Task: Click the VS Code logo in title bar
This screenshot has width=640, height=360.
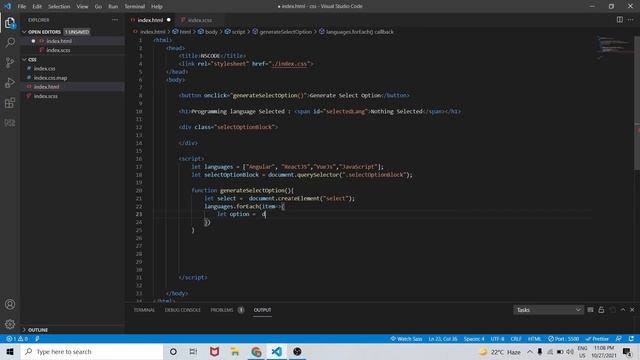Action: [x=7, y=6]
